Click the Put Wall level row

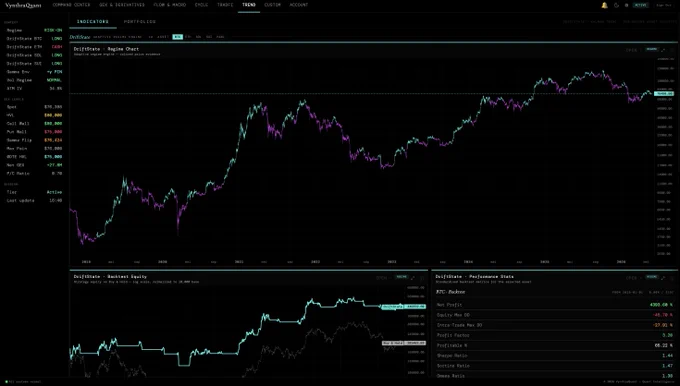[34, 132]
